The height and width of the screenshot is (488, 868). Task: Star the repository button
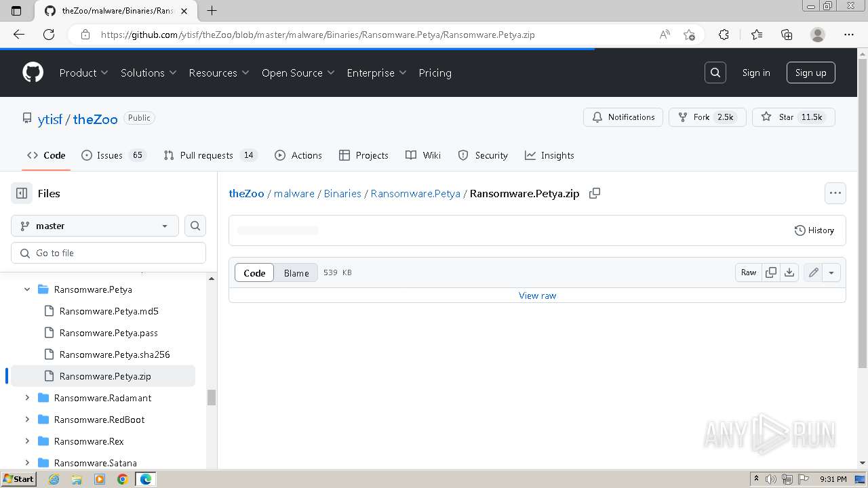tap(793, 117)
